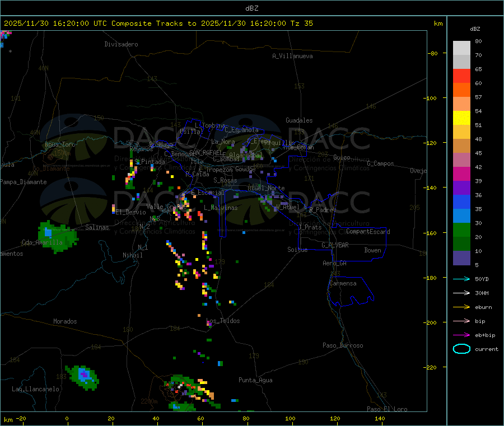Viewport: 504px width, 426px height.
Task: Select the orange 60-57 dBZ swatch
Action: point(461,90)
